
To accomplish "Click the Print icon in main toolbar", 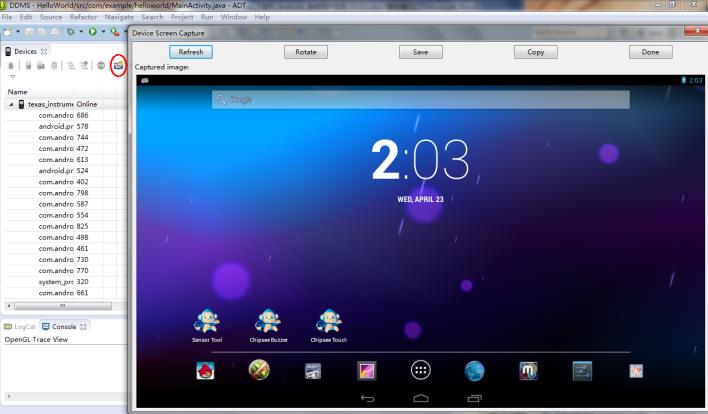I will point(55,32).
